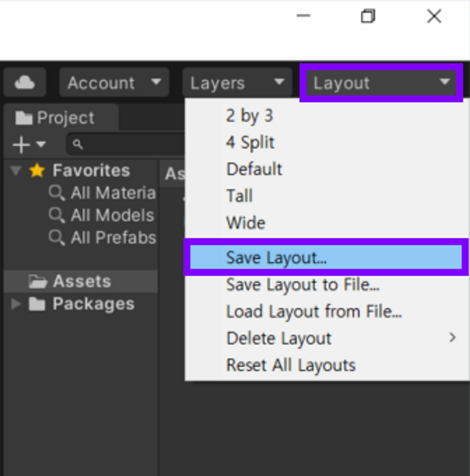The width and height of the screenshot is (470, 476).
Task: Click the Assets open-folder icon
Action: pos(37,281)
